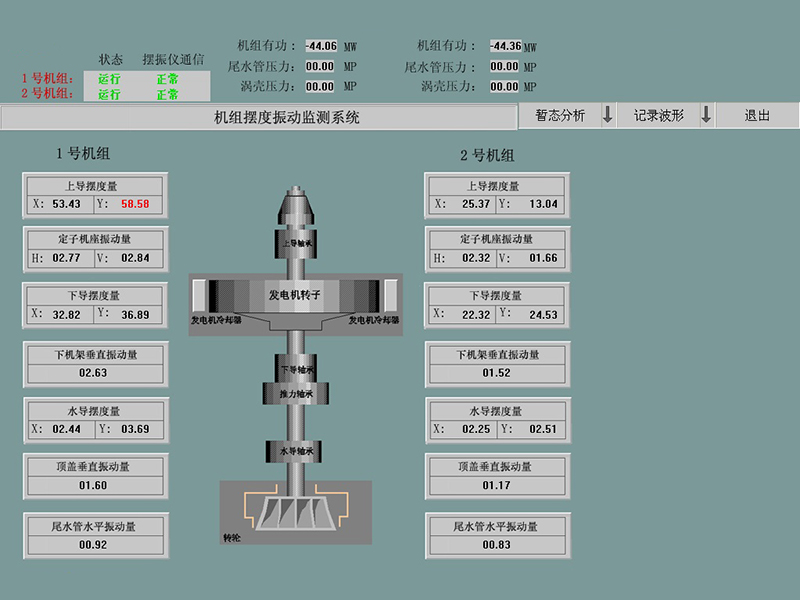The height and width of the screenshot is (600, 800).
Task: Click unit 1 上导摆度量 Y value in red
Action: coord(135,204)
